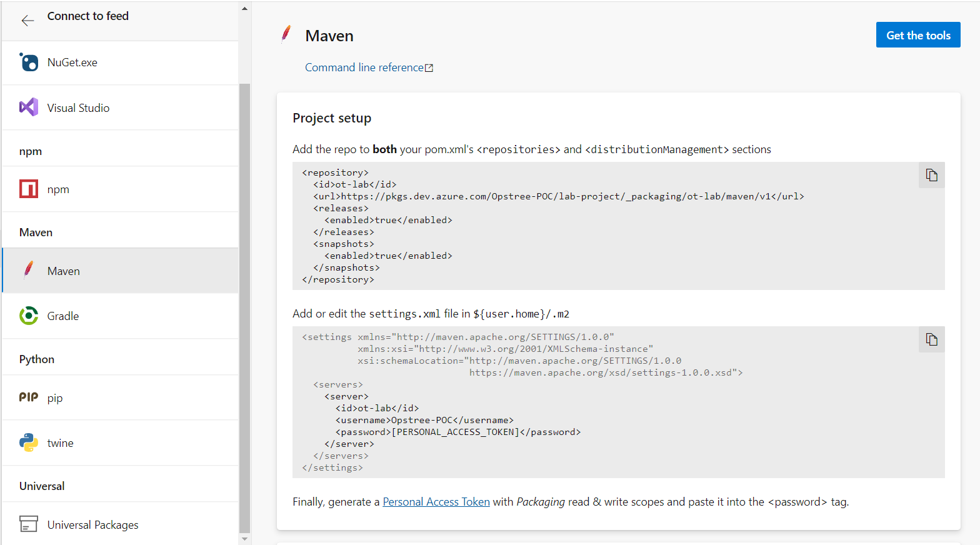
Task: Click the Get the tools button
Action: 918,35
